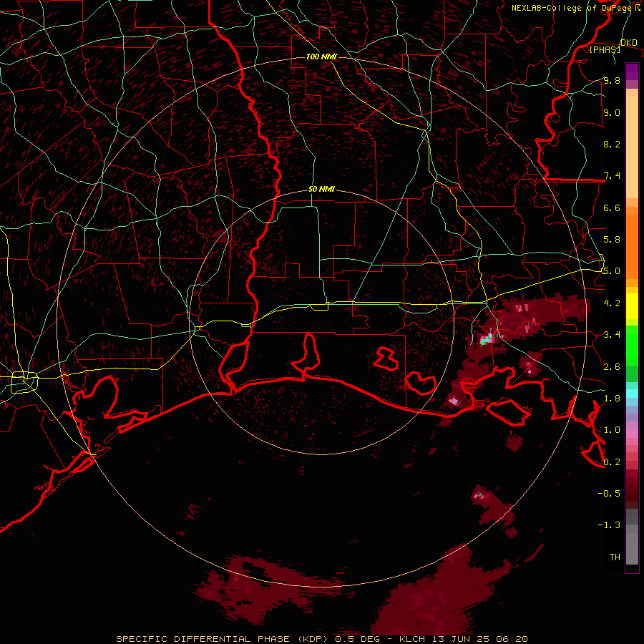
Task: Select the orange segment of the color bar
Action: pyautogui.click(x=632, y=247)
